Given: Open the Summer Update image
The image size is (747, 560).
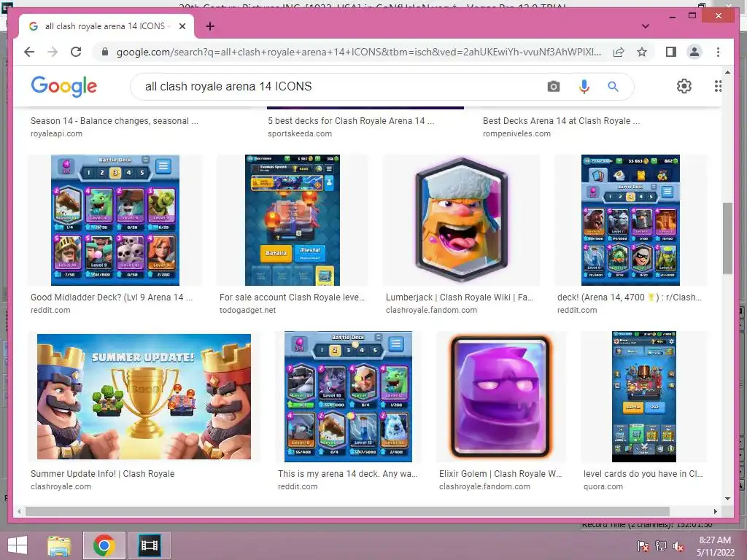Looking at the screenshot, I should (x=144, y=397).
